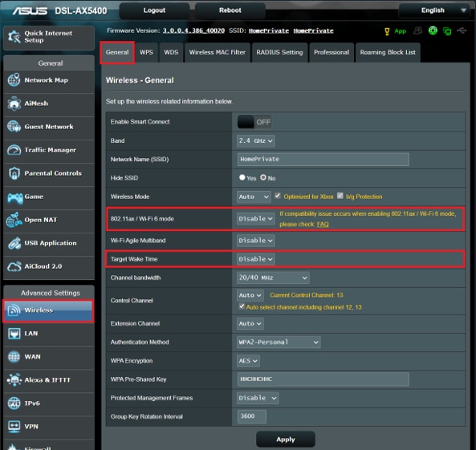Switch to the RADIUS Setting tab
Viewport: 476px width, 450px height.
tap(279, 52)
